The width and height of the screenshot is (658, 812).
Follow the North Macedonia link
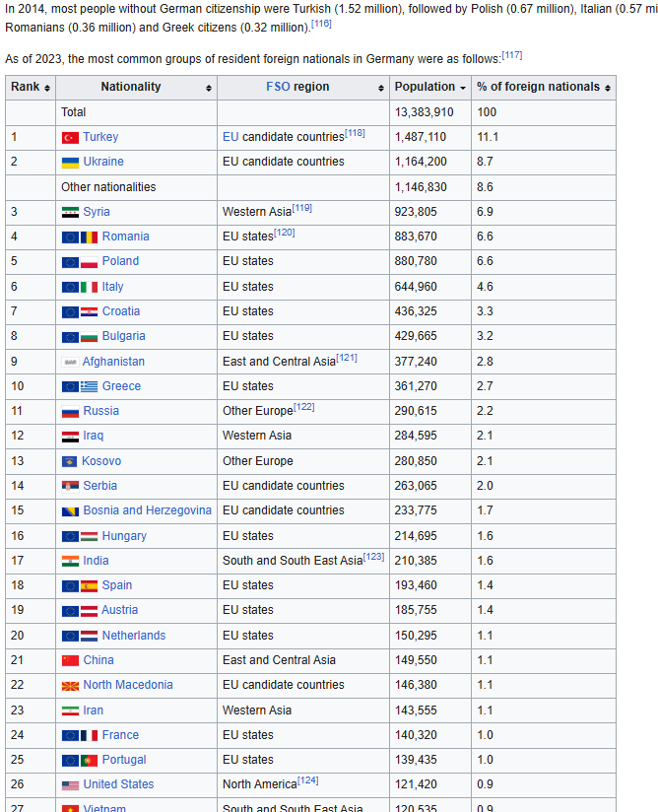coord(128,685)
